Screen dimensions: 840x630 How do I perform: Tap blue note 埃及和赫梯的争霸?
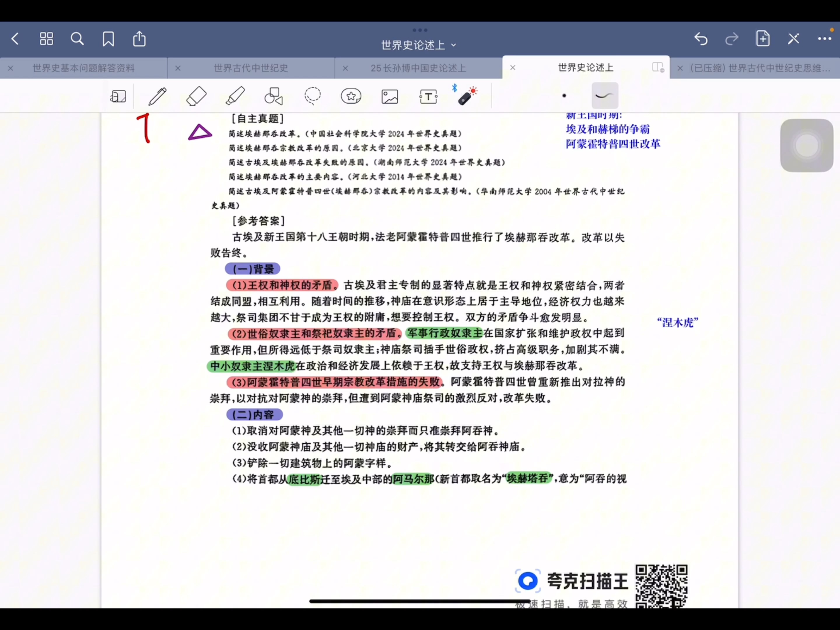pyautogui.click(x=608, y=129)
